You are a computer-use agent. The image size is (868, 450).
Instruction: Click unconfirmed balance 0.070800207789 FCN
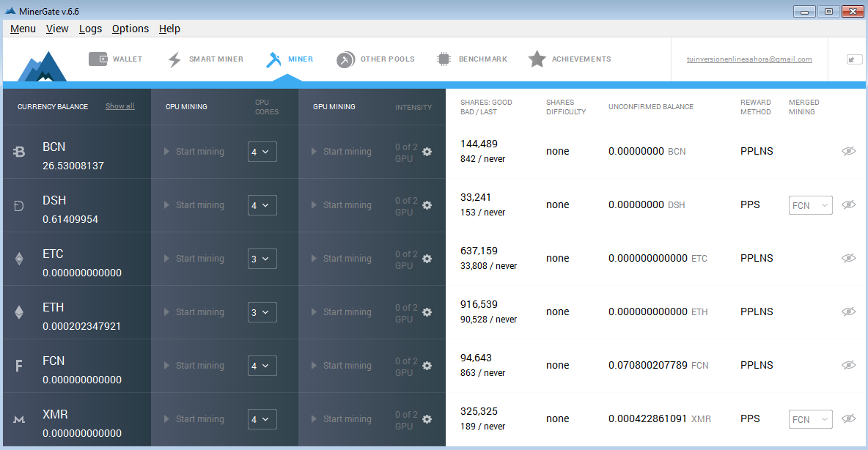pos(658,365)
